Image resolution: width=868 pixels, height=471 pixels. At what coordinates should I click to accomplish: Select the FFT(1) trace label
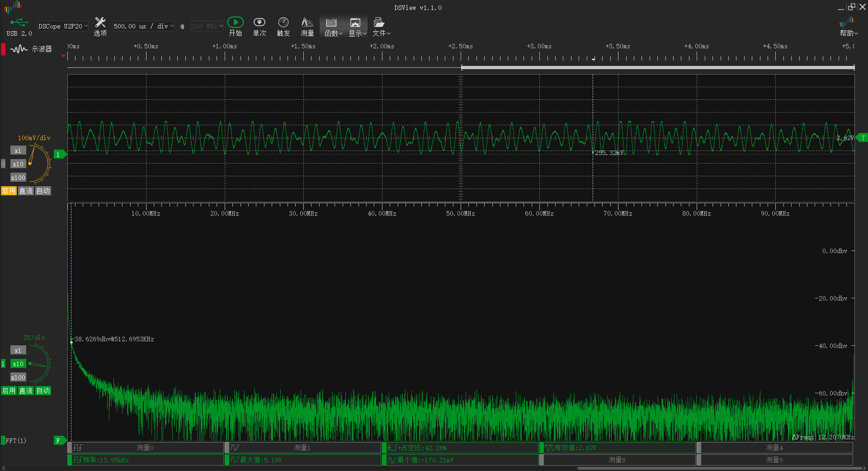(x=16, y=441)
